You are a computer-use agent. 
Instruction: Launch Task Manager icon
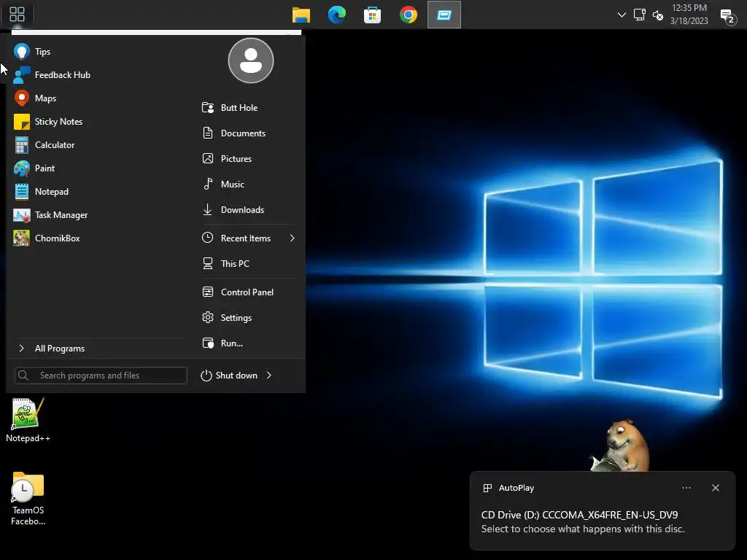click(21, 215)
